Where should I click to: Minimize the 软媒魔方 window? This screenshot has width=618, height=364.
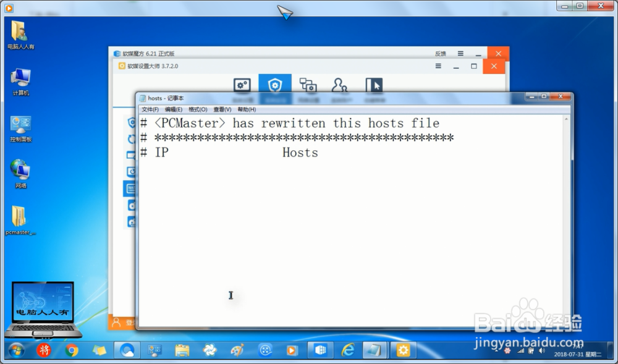(x=478, y=54)
